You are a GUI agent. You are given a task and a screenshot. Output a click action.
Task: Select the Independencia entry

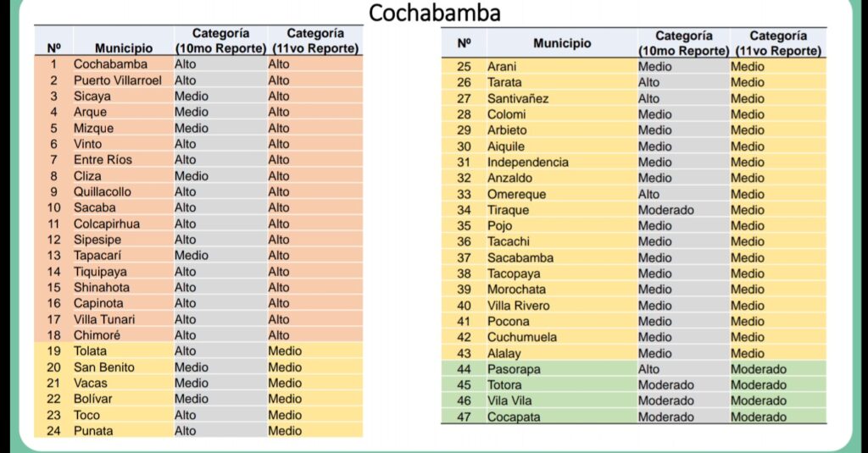click(x=527, y=163)
